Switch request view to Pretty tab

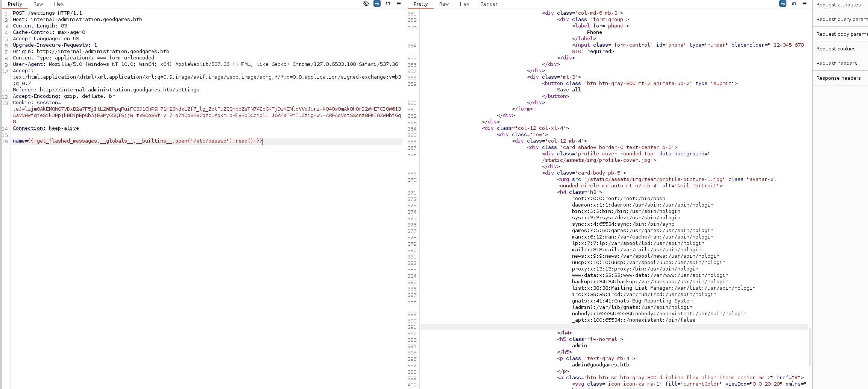(15, 4)
